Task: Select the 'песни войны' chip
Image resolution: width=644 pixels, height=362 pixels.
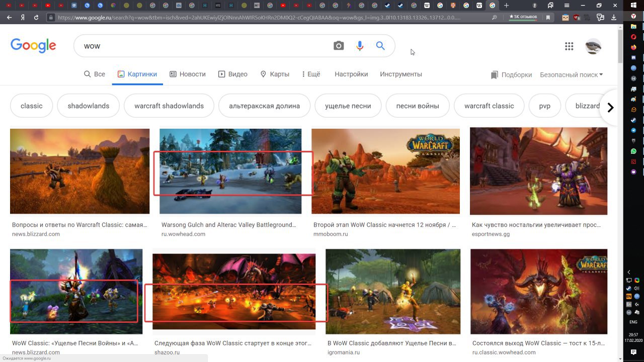Action: (x=418, y=106)
